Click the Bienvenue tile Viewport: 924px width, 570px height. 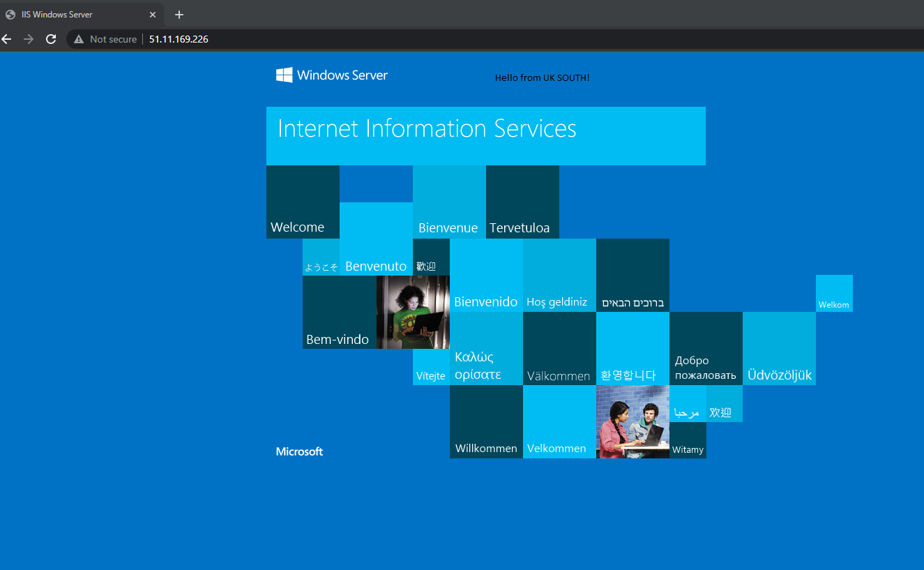coord(449,202)
